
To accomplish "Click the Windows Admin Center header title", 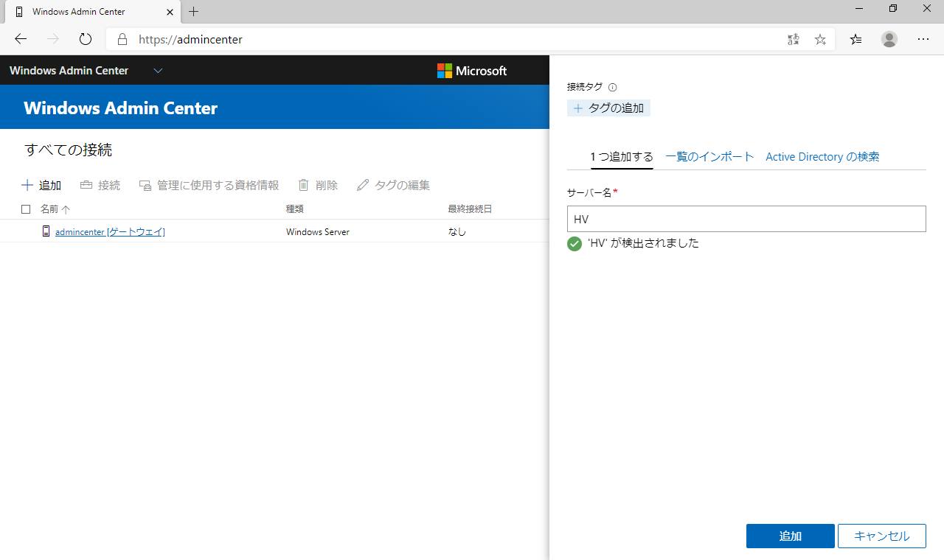I will point(120,108).
